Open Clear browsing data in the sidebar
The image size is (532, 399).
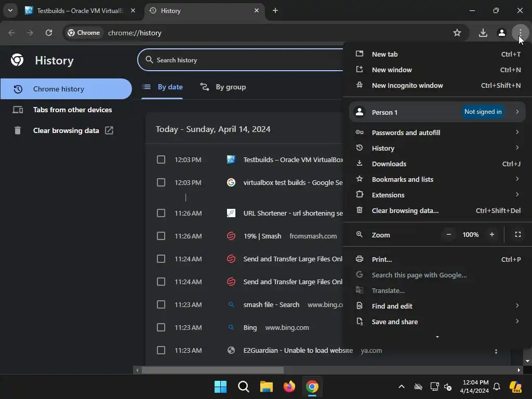coord(66,130)
